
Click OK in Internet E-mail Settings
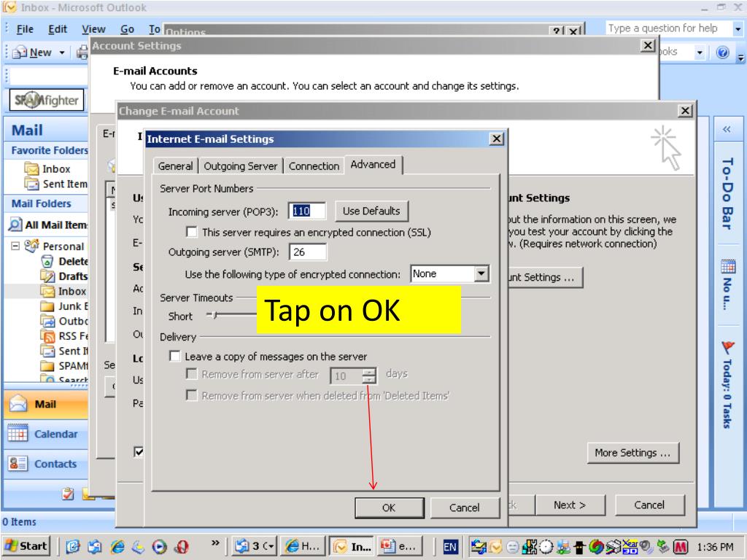coord(390,507)
